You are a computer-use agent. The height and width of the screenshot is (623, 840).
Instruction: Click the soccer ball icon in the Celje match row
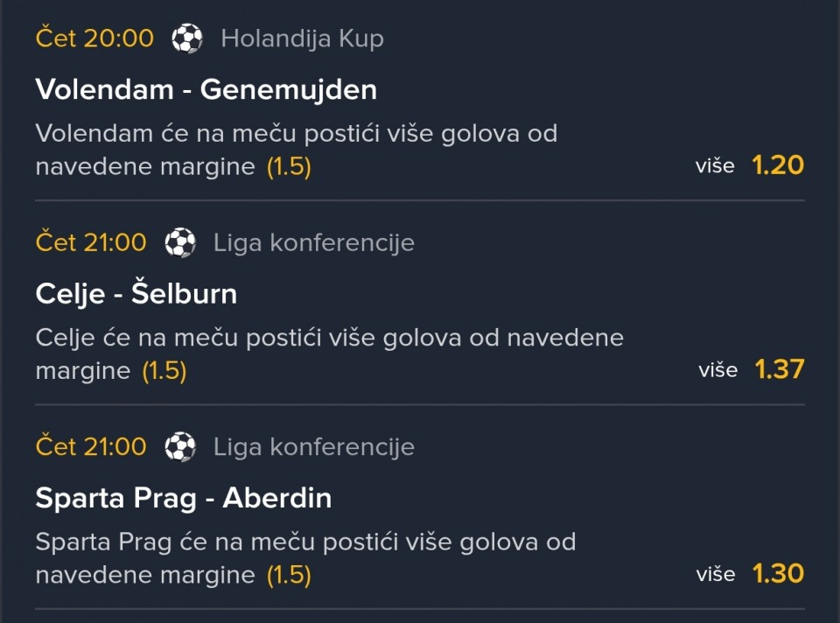coord(180,242)
